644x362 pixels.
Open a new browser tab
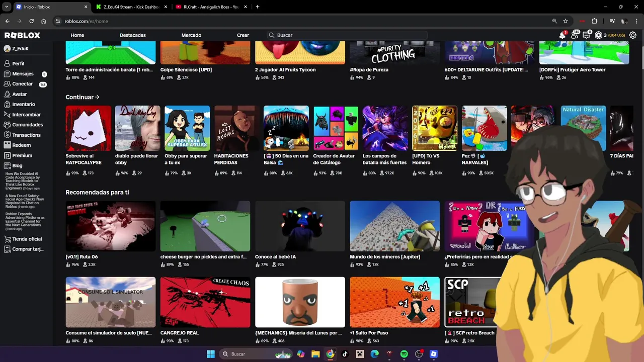pyautogui.click(x=258, y=7)
